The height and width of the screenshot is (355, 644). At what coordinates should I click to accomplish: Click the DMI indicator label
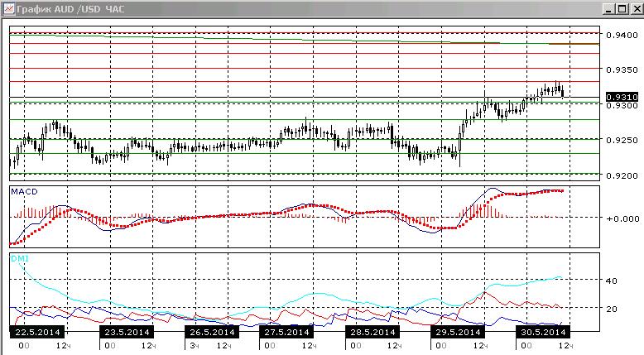20,258
